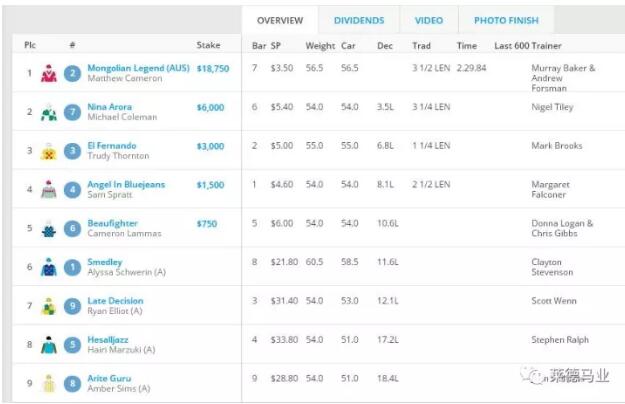Click number 8 badge beside Arite Guru
The width and height of the screenshot is (625, 404).
coord(73,384)
